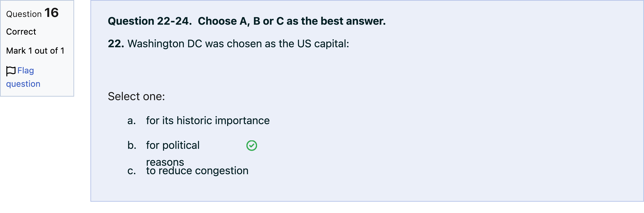Click the 'Question 22-24' bold heading
Image resolution: width=644 pixels, height=213 pixels.
tap(150, 21)
